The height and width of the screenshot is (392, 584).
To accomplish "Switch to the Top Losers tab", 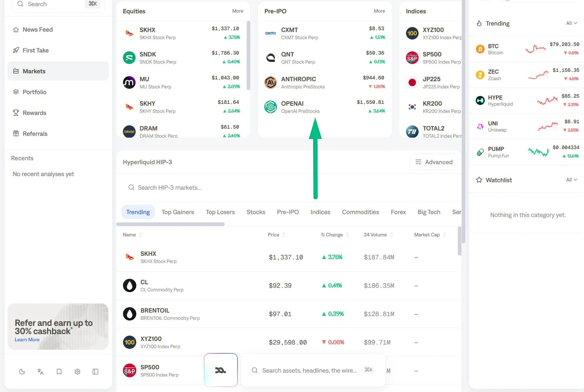I will pyautogui.click(x=220, y=212).
